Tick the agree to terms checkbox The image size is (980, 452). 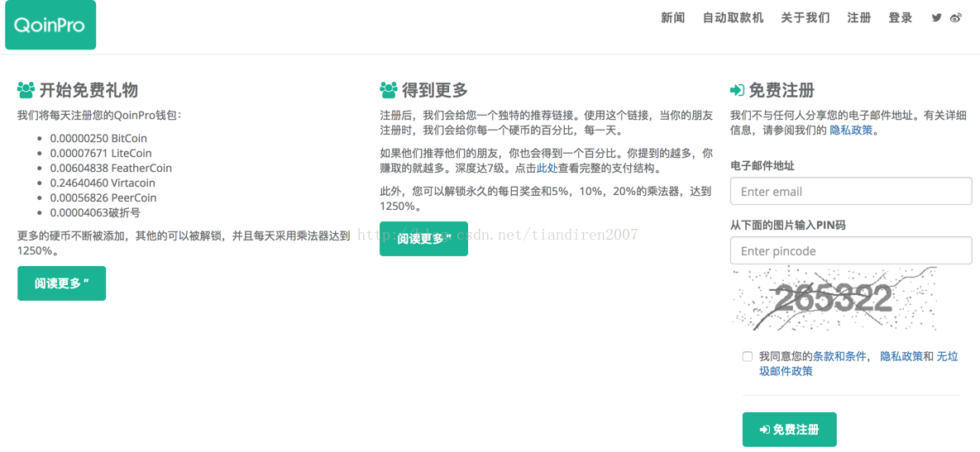[748, 356]
